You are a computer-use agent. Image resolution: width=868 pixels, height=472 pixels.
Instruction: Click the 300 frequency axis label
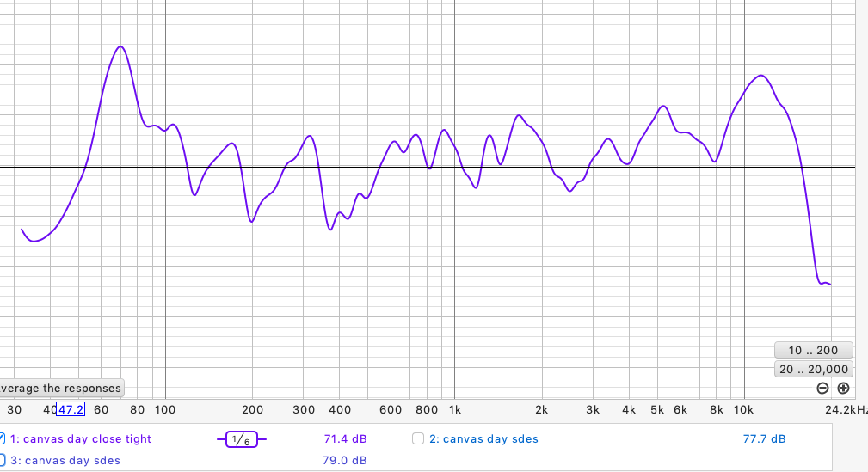coord(304,409)
